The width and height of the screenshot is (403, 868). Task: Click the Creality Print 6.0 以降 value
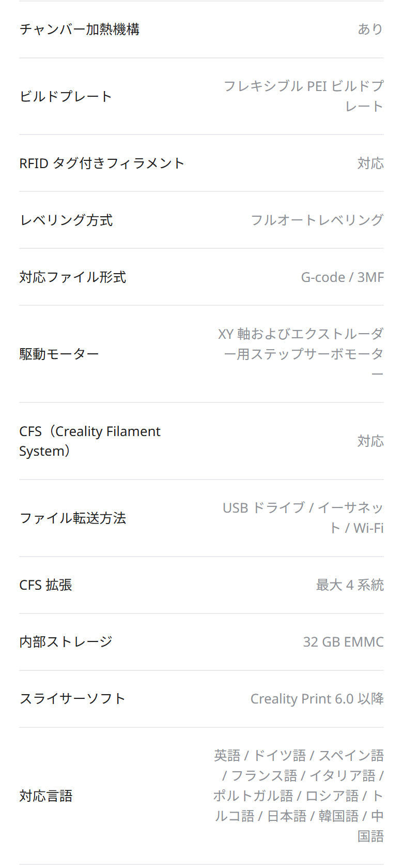click(317, 699)
